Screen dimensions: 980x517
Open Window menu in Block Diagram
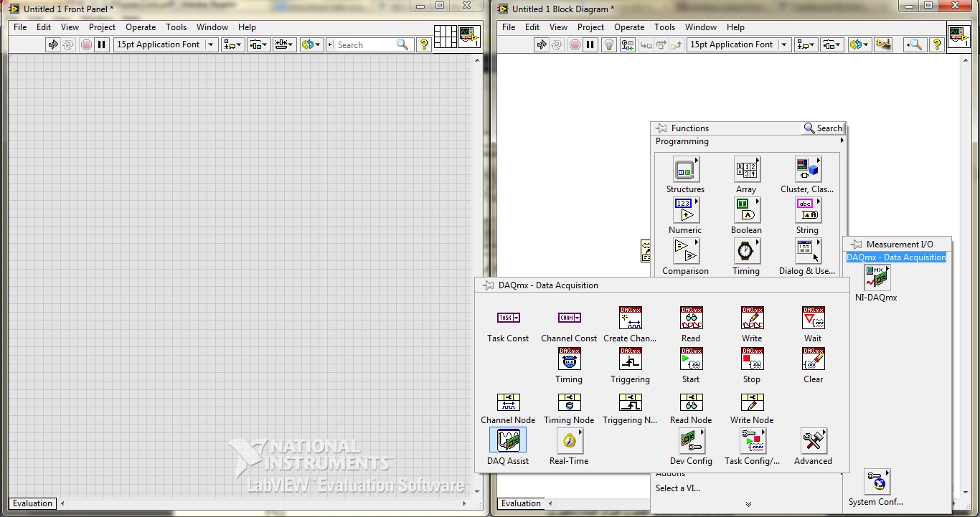701,27
